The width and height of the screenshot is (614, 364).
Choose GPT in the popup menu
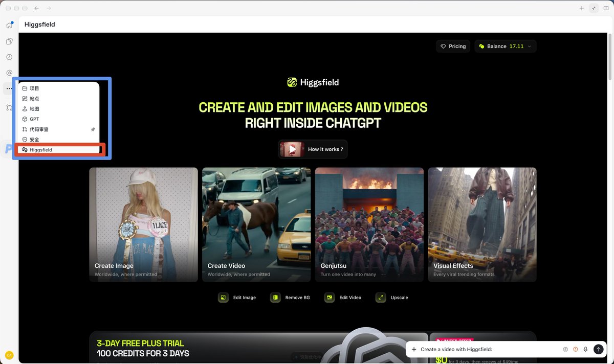pos(58,119)
